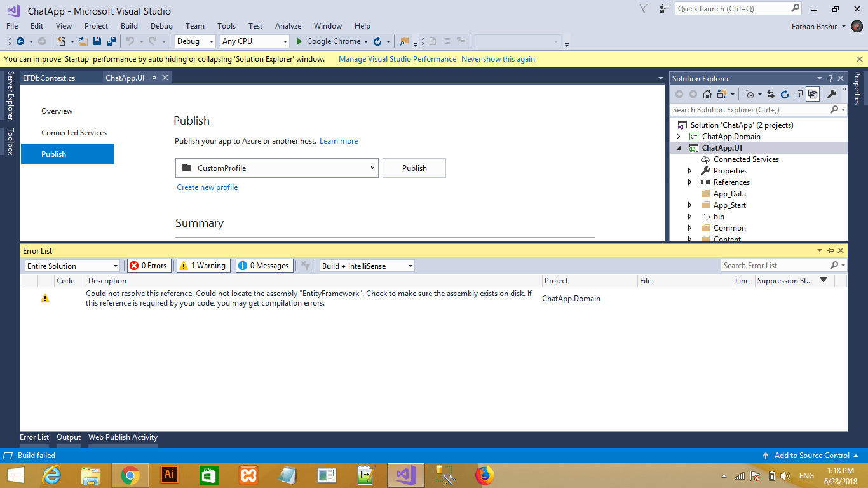Open the Web Publish Activity tab
868x488 pixels.
click(x=123, y=437)
